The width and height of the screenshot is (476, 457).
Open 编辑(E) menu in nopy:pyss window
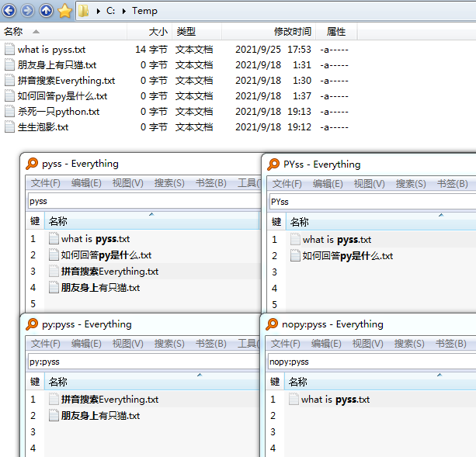tap(326, 343)
